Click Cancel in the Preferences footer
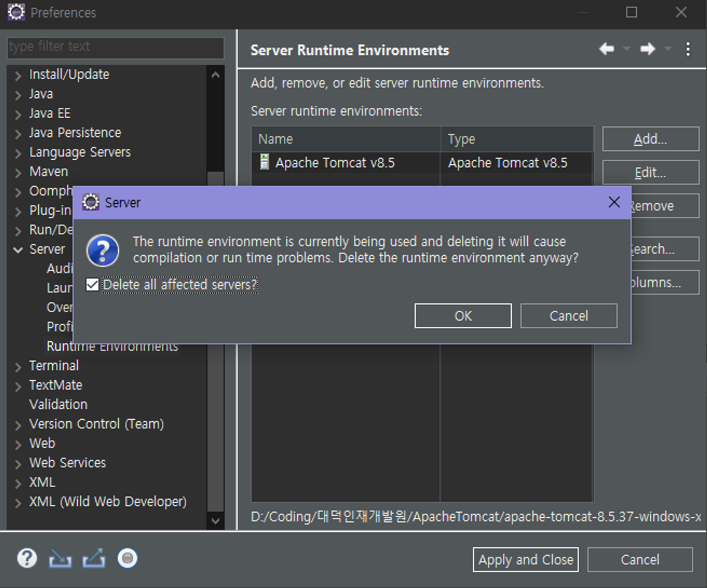Image resolution: width=707 pixels, height=588 pixels. (640, 560)
